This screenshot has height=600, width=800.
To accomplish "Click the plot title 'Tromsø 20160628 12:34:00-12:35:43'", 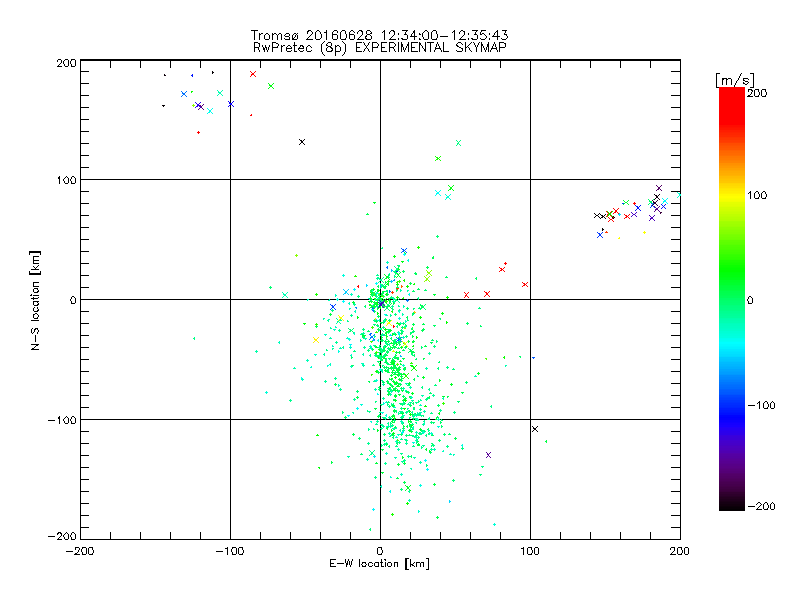I will (379, 35).
